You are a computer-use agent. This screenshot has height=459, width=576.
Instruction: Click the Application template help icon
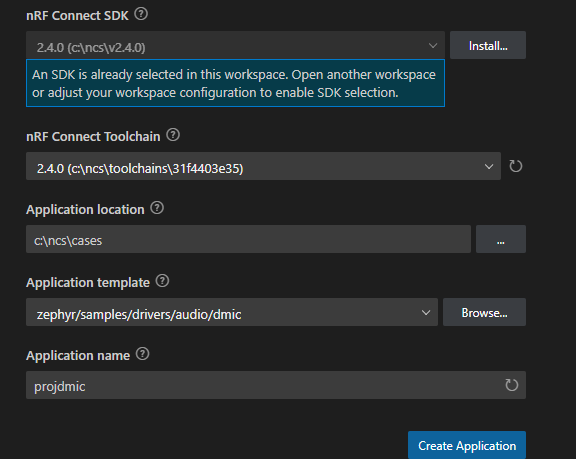click(x=162, y=281)
